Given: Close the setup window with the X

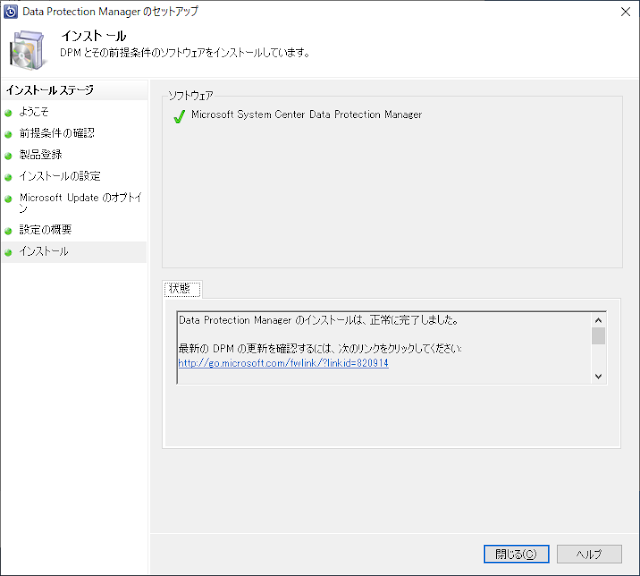Looking at the screenshot, I should click(x=625, y=12).
